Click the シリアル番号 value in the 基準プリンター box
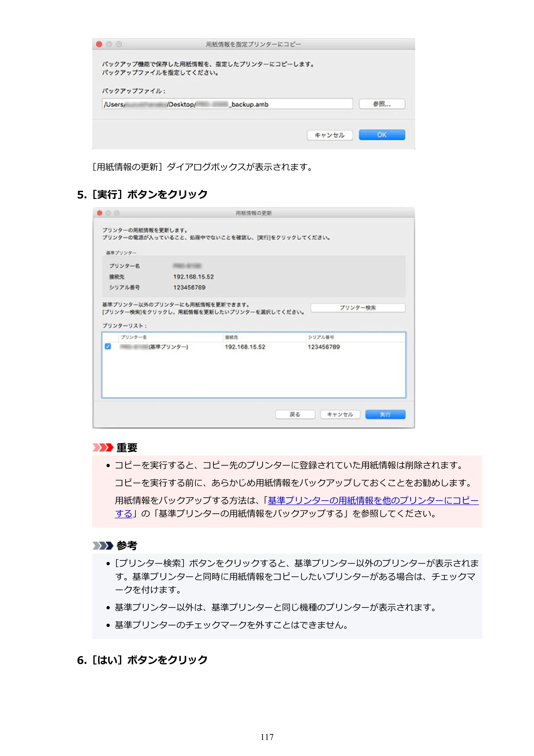Screen dimensions: 534x756 coord(190,288)
